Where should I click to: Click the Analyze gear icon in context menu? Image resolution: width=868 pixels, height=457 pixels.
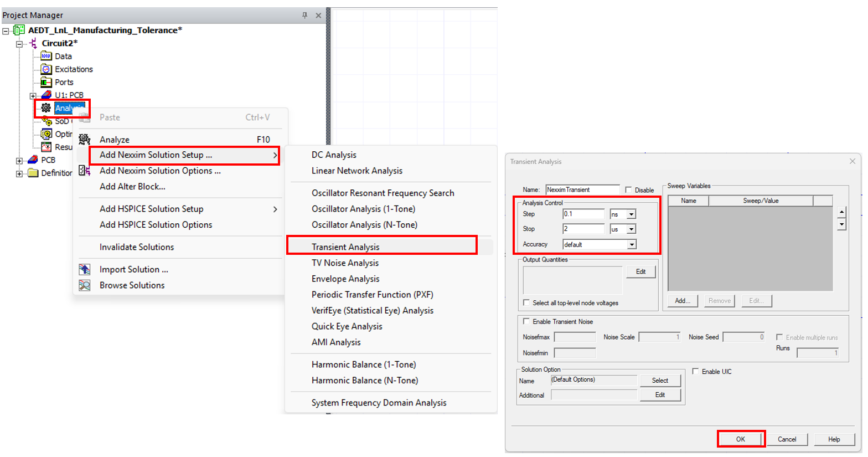pos(84,140)
